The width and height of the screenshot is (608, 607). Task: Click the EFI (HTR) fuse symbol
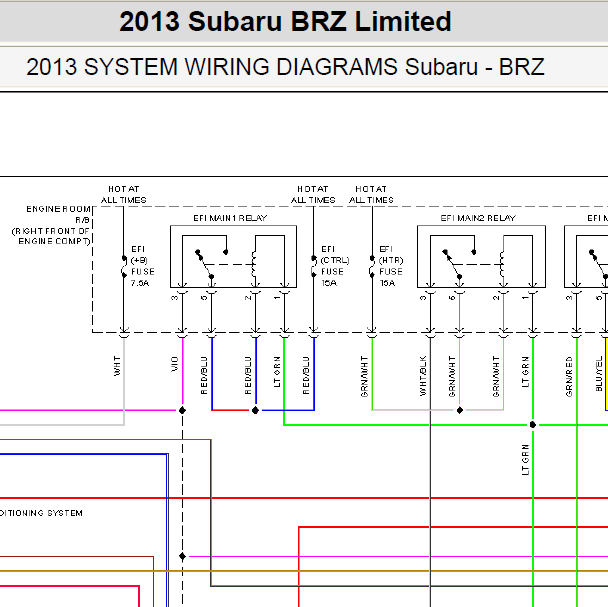tap(372, 266)
